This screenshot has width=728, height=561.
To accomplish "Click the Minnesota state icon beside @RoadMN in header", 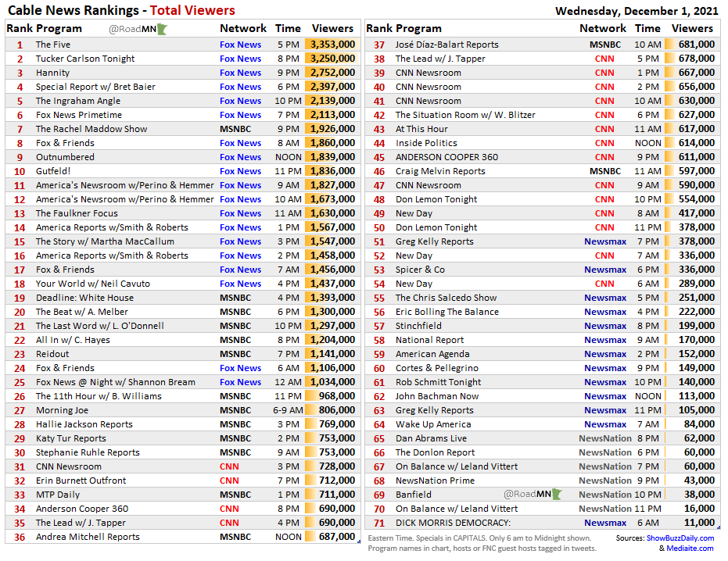I will click(162, 29).
